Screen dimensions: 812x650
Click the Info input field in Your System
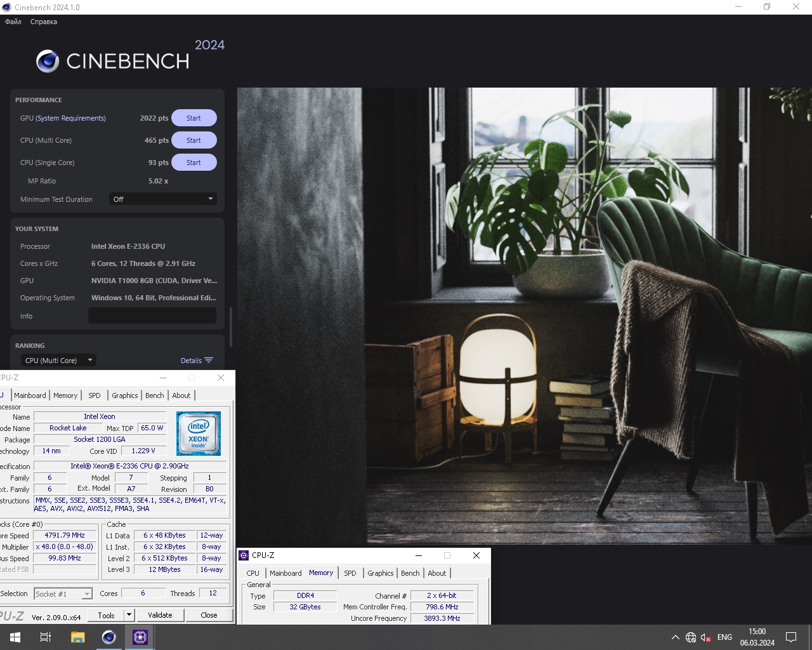click(x=152, y=315)
